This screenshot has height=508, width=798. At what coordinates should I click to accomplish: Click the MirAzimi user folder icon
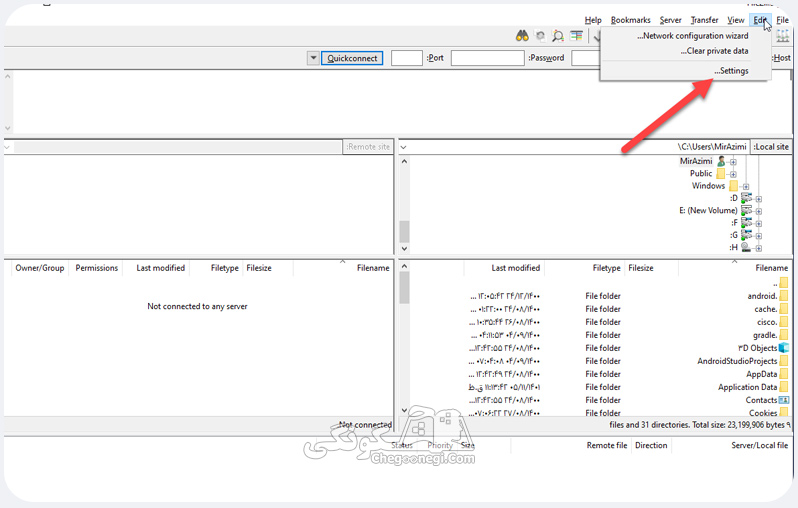[x=721, y=161]
